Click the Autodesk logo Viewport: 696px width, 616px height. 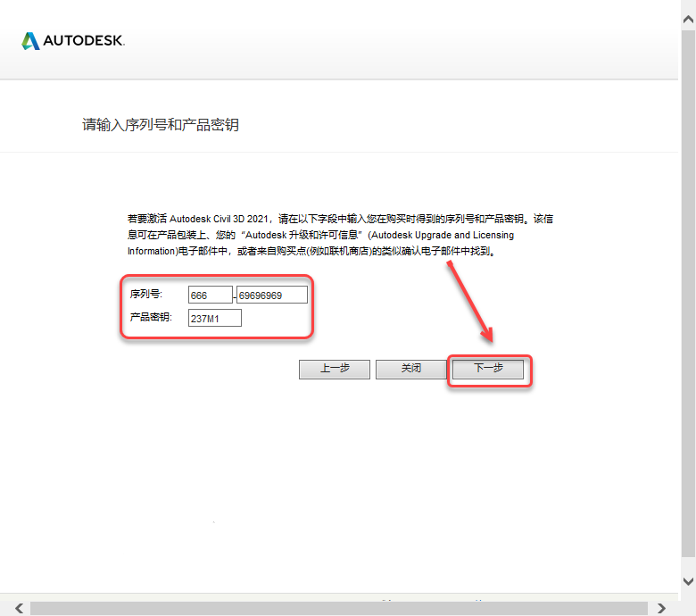(x=73, y=41)
